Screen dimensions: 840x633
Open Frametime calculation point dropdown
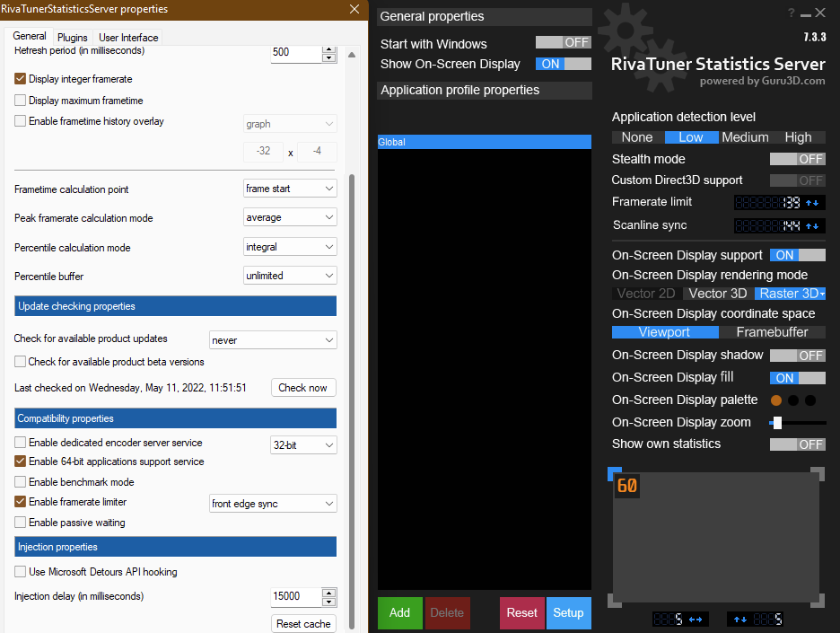(290, 189)
